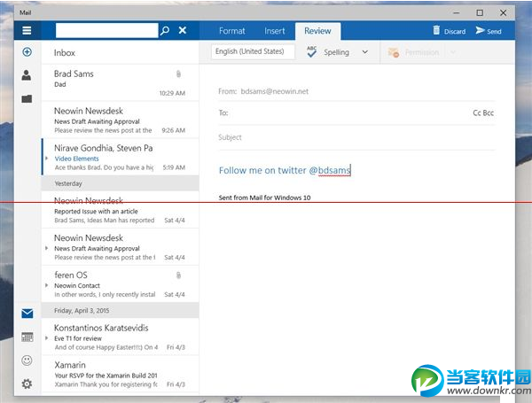Click the Discard trash icon
The height and width of the screenshot is (403, 532).
[436, 30]
